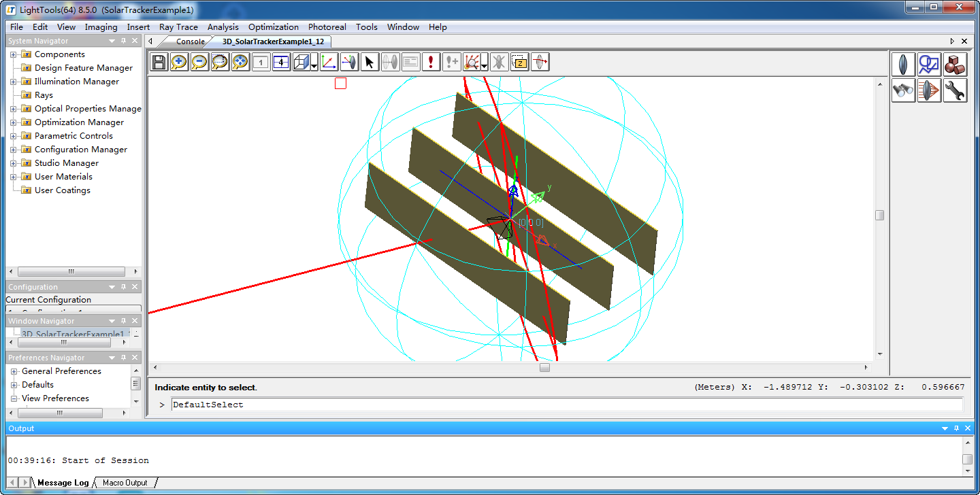This screenshot has height=495, width=980.
Task: Click the Zoom Out magnifier icon
Action: 199,63
